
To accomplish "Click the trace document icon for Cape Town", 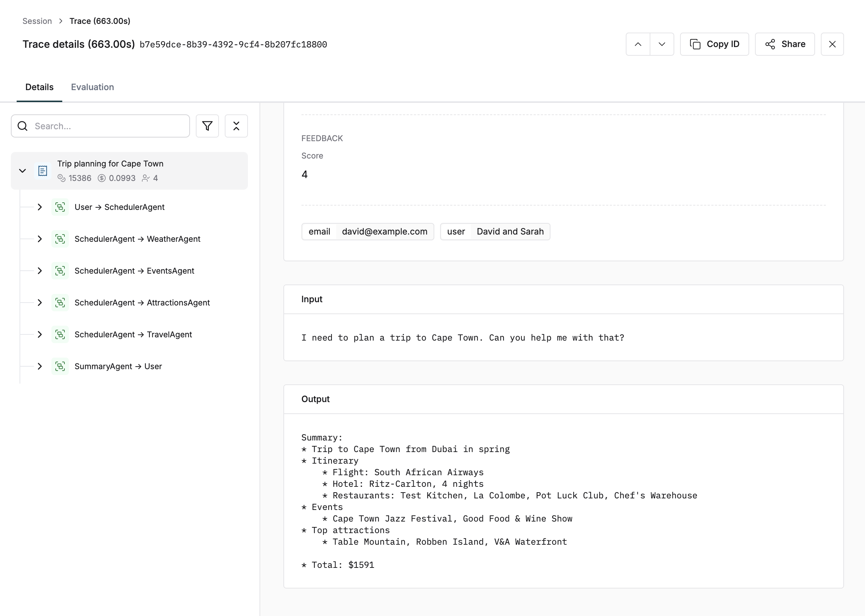I will click(x=43, y=171).
